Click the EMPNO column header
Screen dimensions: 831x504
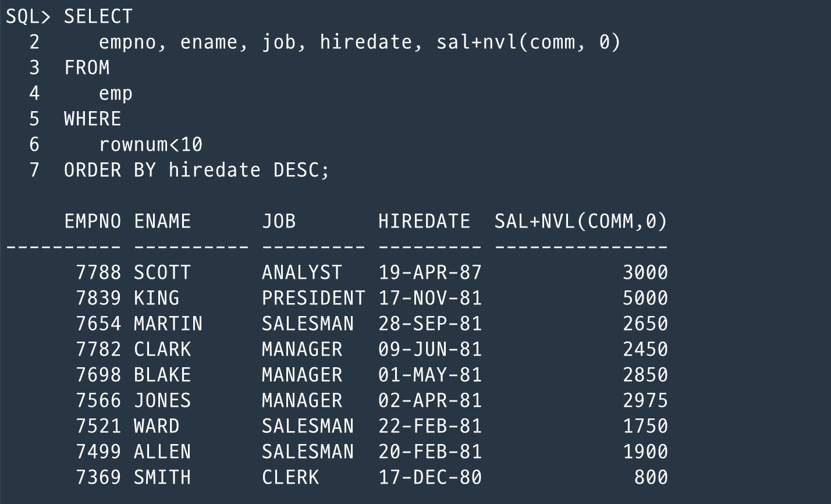coord(93,221)
